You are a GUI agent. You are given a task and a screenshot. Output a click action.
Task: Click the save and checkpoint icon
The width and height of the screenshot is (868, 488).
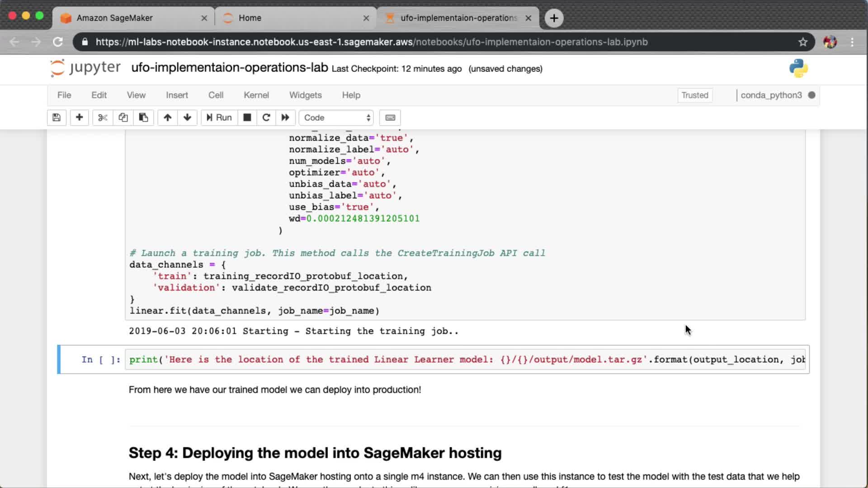(57, 117)
